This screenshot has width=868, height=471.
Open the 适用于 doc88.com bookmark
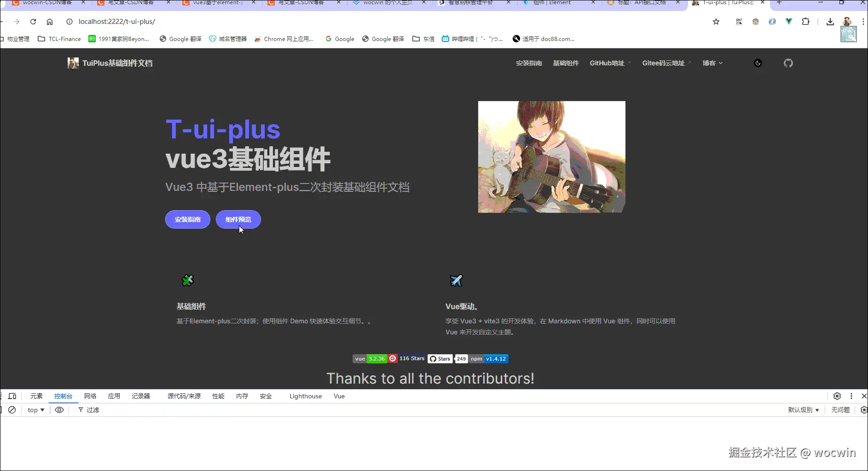pyautogui.click(x=544, y=39)
